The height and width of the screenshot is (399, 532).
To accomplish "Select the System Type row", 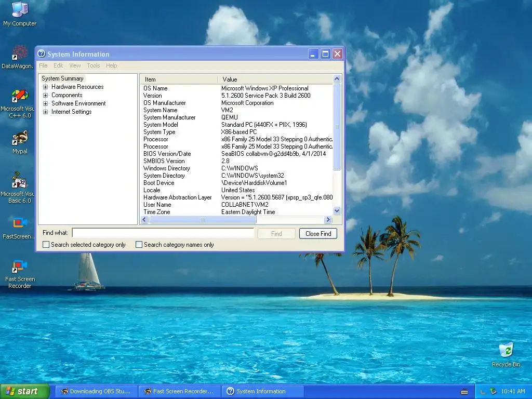I will (x=236, y=132).
